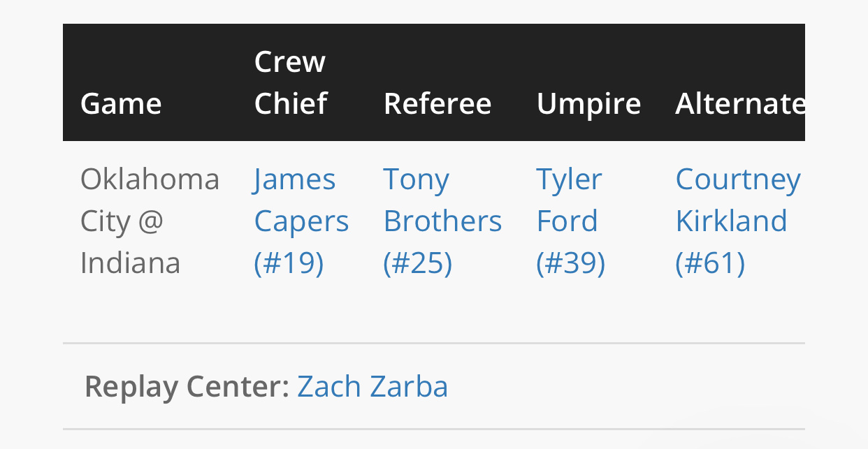Open Tony Brothers (#25) referee link
The width and height of the screenshot is (868, 449).
coord(442,221)
